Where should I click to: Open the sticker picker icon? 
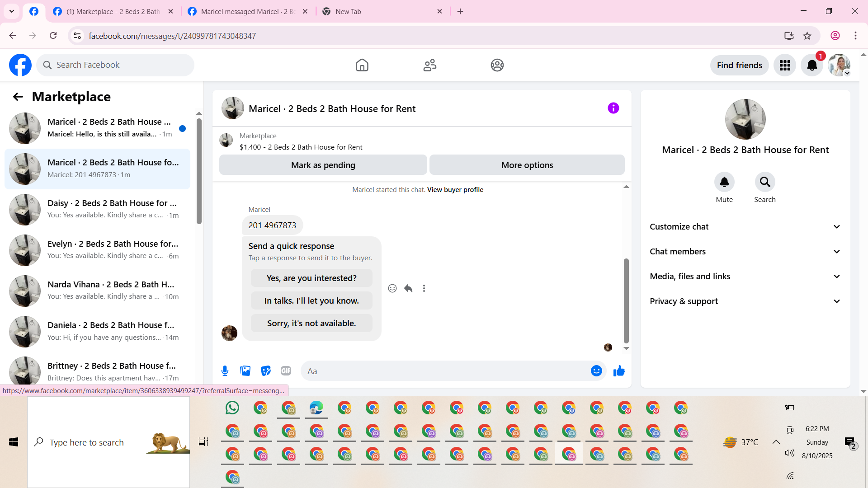coord(266,371)
